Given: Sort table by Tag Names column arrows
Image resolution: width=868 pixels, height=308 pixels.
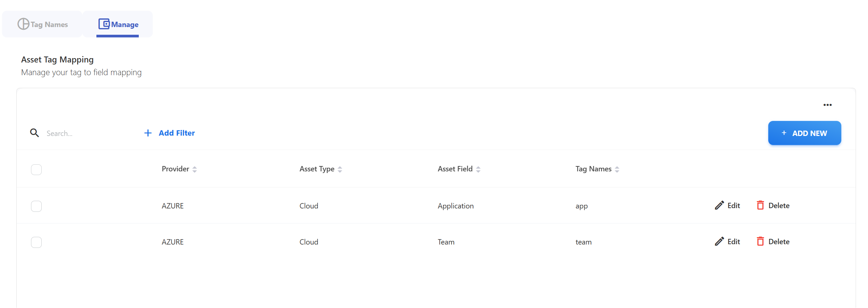Looking at the screenshot, I should pos(616,169).
